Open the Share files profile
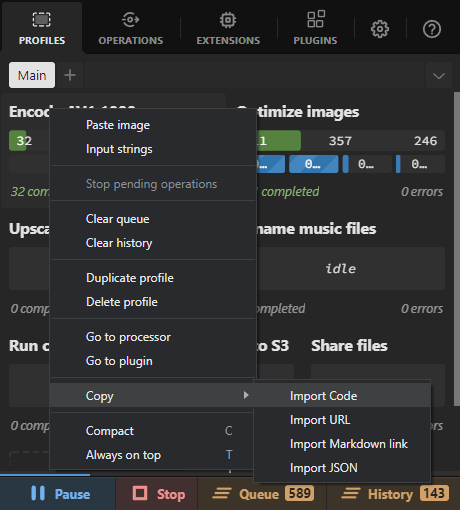460x510 pixels. (x=349, y=346)
